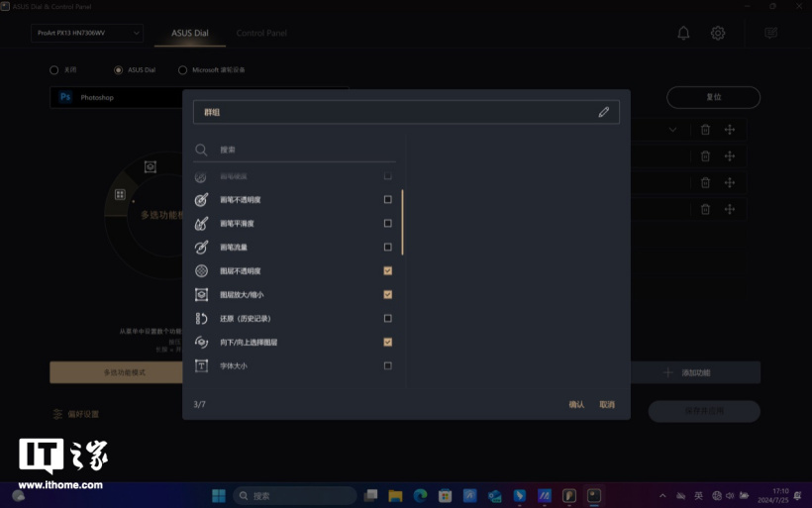
Task: Switch to the Control Panel tab
Action: pos(261,34)
